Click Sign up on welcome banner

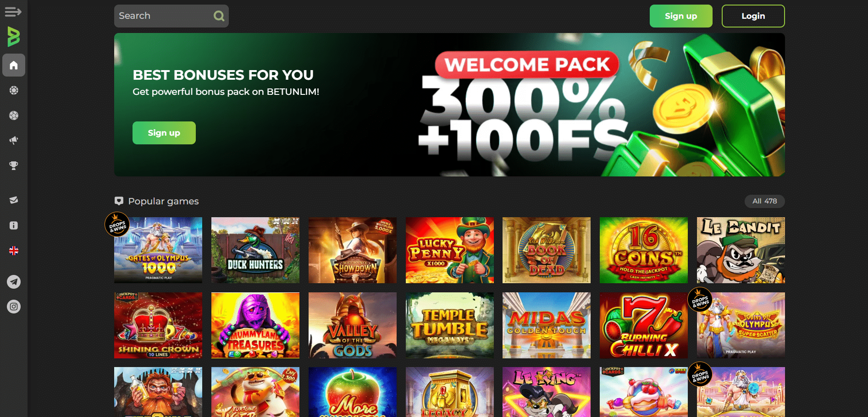[164, 133]
